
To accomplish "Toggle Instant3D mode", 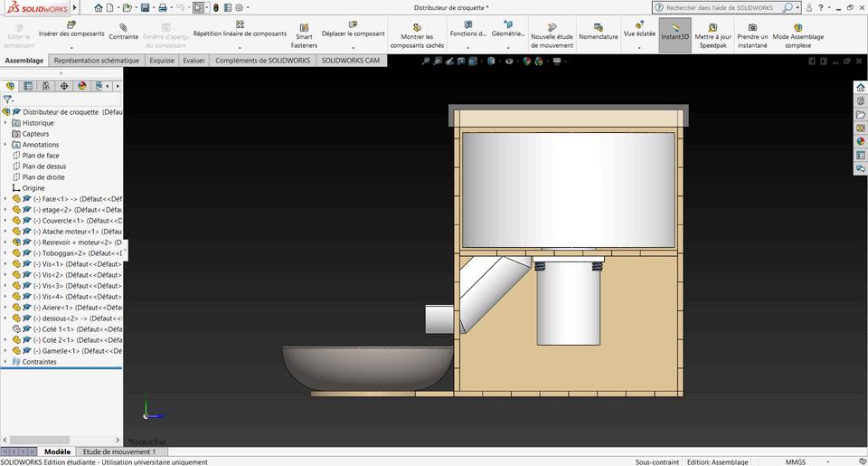I will (675, 33).
